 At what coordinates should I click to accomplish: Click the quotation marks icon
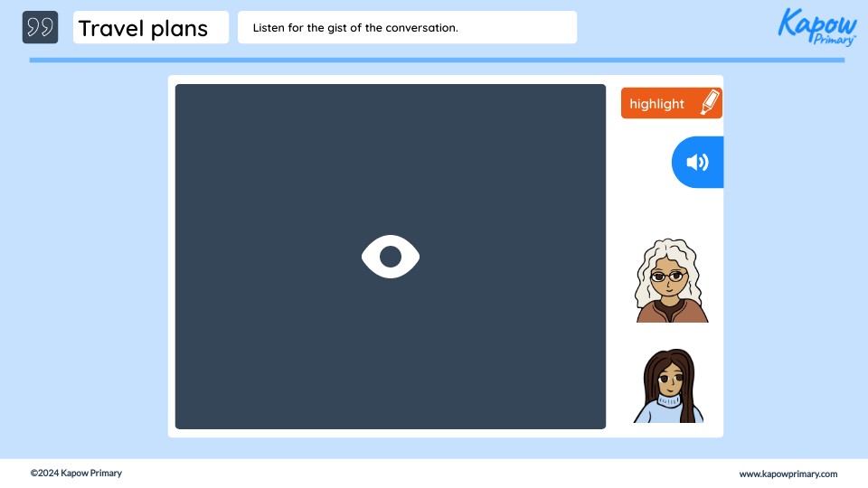(40, 27)
